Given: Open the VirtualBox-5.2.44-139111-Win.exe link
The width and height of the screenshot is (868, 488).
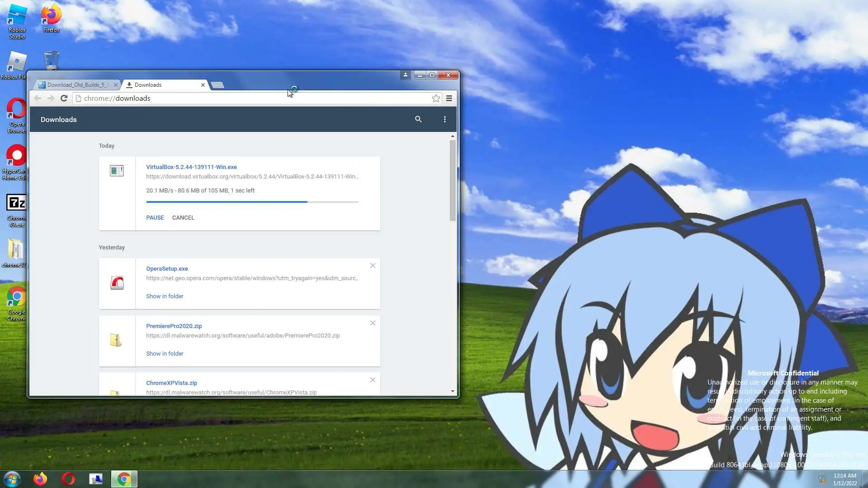Looking at the screenshot, I should [191, 167].
